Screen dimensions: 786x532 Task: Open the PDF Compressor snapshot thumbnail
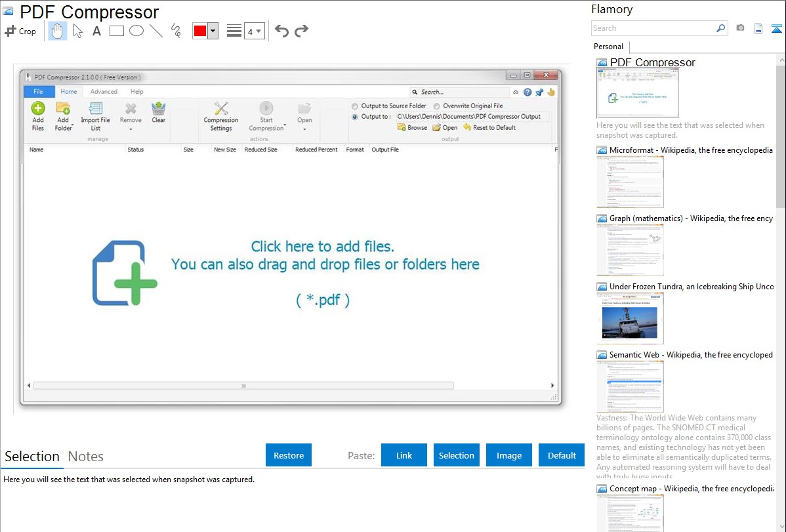[637, 93]
